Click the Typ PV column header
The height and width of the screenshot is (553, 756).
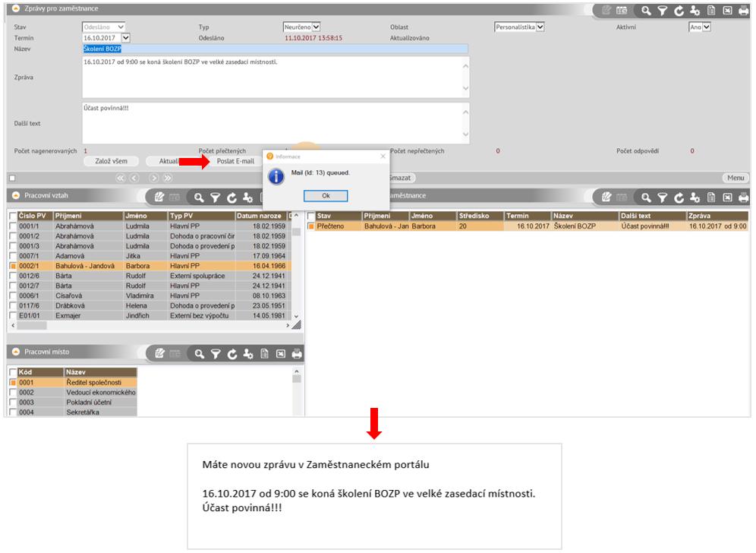(202, 216)
